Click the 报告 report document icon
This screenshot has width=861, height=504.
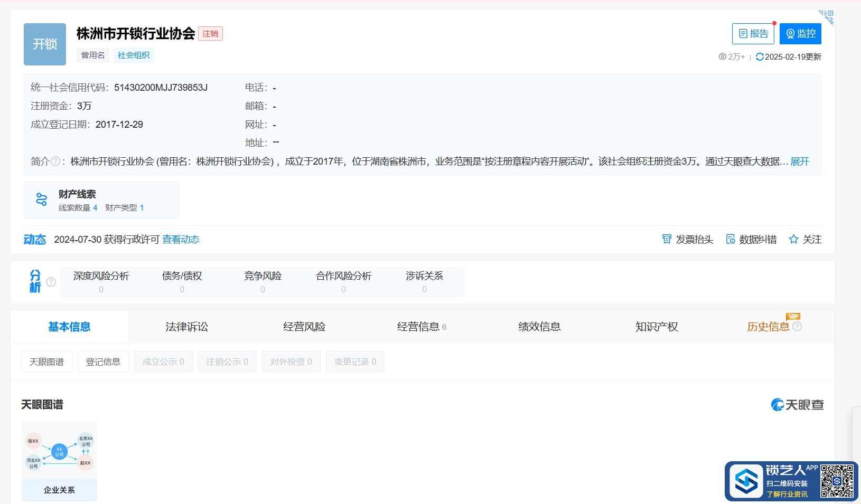pos(744,33)
